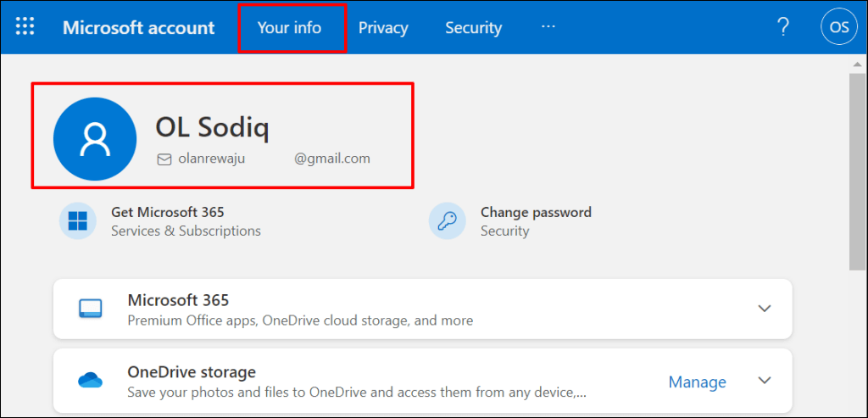Viewport: 868px width, 418px height.
Task: Open the app launcher grid icon
Action: (25, 27)
